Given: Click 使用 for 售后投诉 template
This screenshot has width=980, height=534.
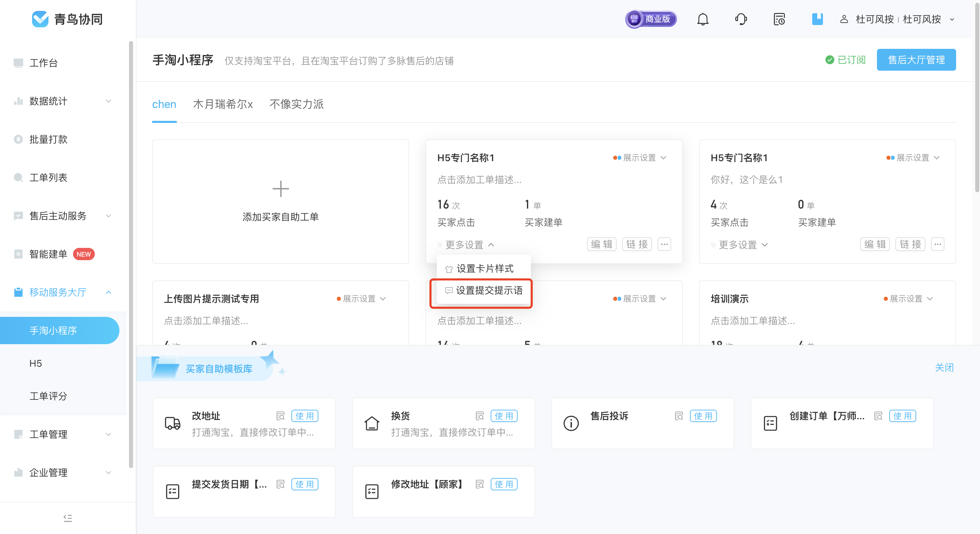Looking at the screenshot, I should click(703, 416).
